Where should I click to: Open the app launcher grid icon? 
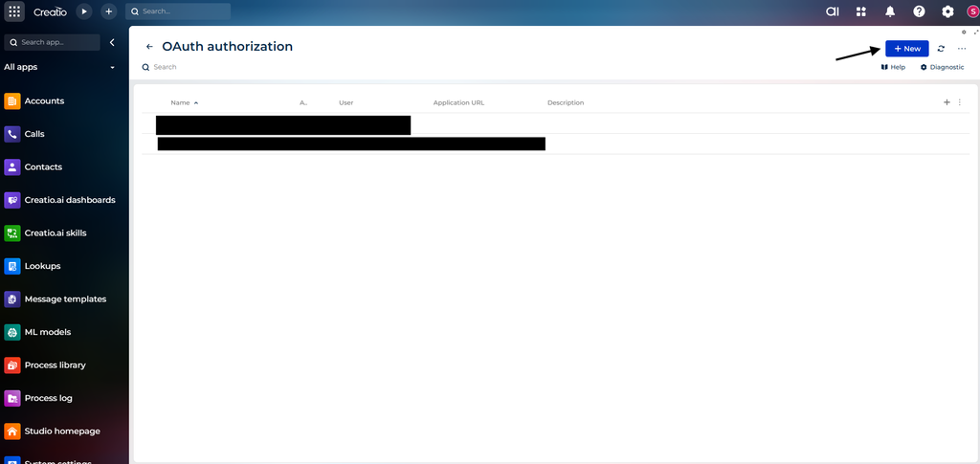pyautogui.click(x=14, y=11)
